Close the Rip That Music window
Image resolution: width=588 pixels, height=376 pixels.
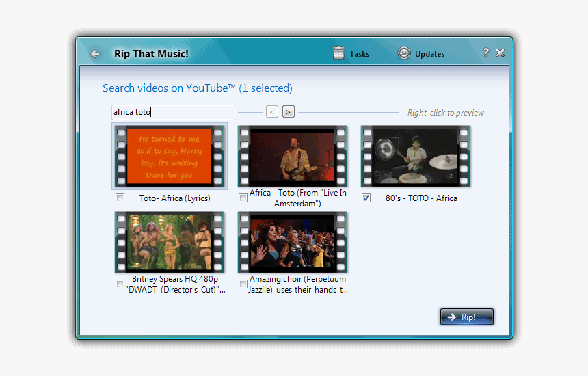click(500, 53)
